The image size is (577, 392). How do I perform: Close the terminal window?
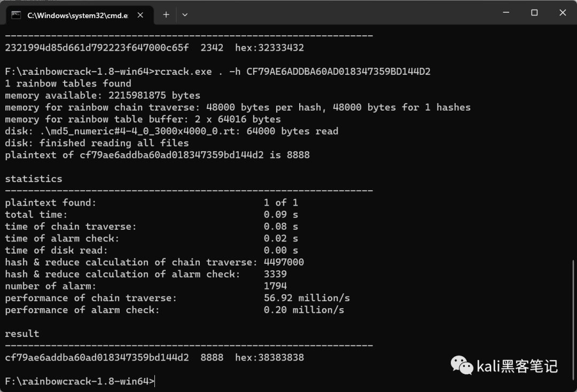[563, 12]
